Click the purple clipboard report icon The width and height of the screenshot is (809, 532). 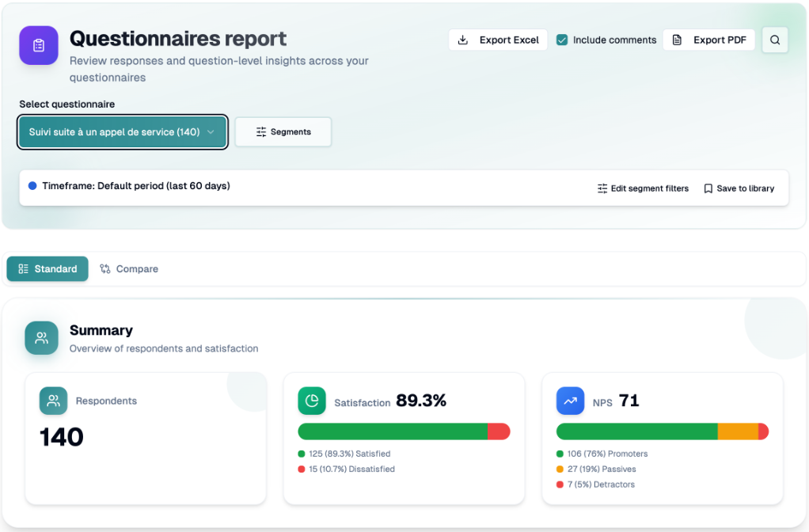coord(39,45)
